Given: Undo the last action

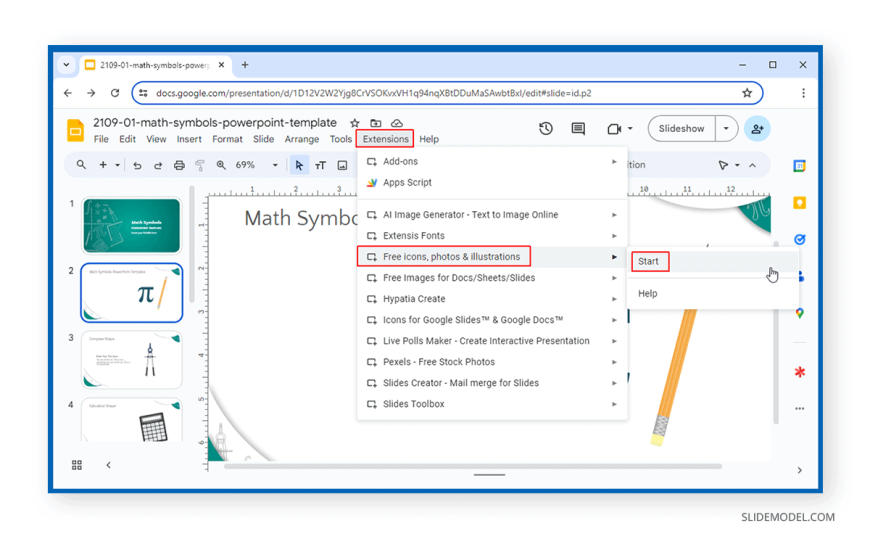Looking at the screenshot, I should (x=137, y=165).
